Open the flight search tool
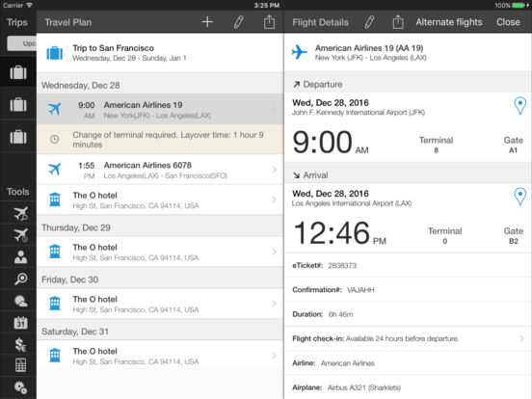This screenshot has height=399, width=532. tap(20, 214)
